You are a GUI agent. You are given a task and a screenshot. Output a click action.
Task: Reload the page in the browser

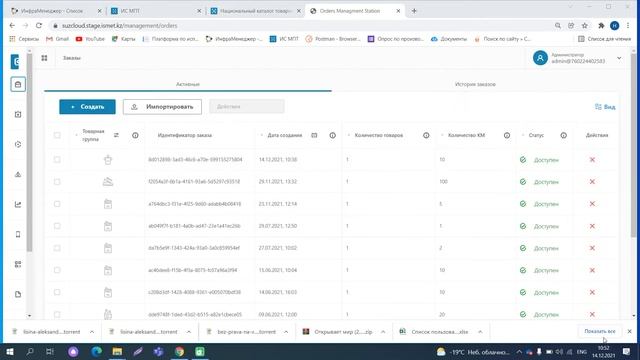click(39, 25)
